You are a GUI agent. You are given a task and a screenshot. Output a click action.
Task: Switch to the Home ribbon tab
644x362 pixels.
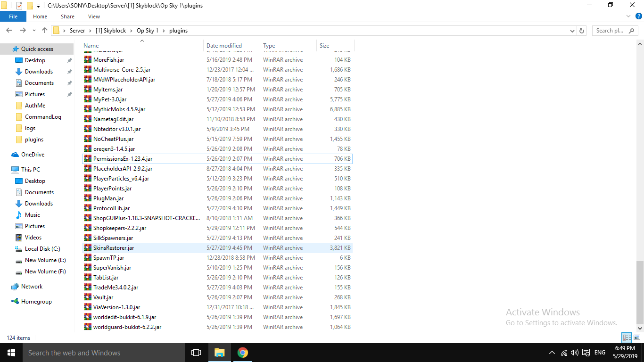click(x=40, y=16)
